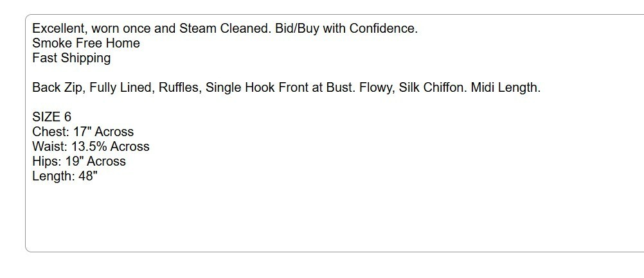
Task: Click on the words 'Steam Cleaned'
Action: tap(225, 28)
